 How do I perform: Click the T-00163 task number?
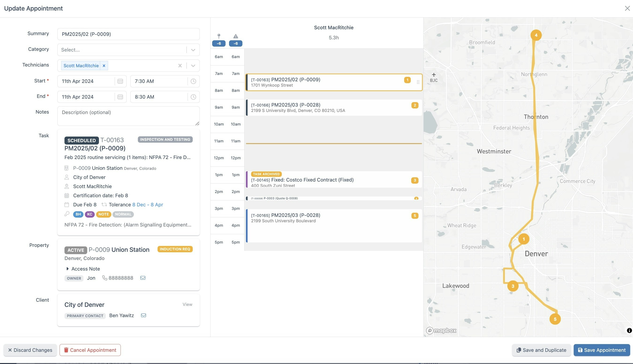click(112, 140)
